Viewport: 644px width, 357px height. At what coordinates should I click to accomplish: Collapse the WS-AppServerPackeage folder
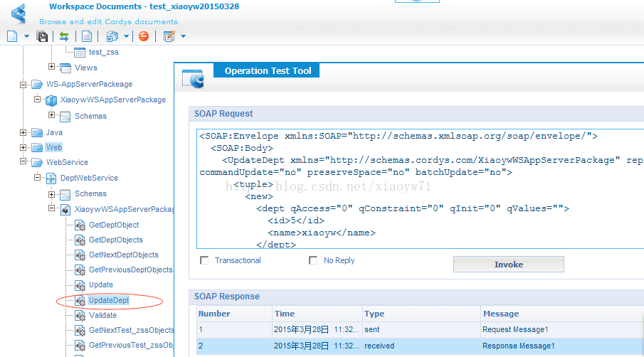23,85
